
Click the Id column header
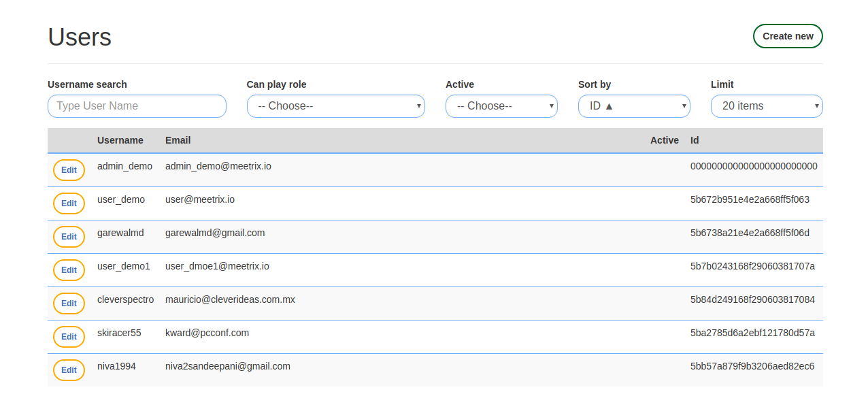pos(695,140)
